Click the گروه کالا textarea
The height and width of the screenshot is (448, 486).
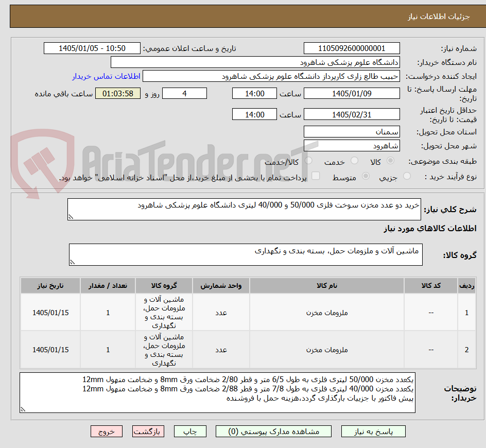coord(246,254)
